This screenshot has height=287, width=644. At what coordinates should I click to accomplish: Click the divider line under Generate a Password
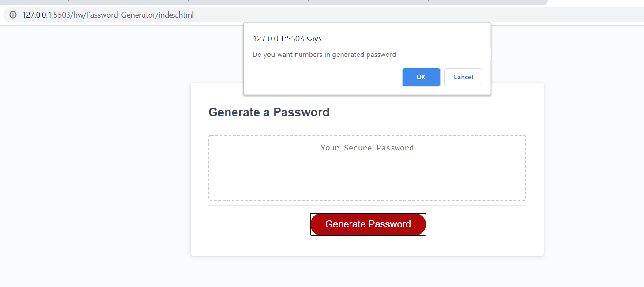coord(367,129)
